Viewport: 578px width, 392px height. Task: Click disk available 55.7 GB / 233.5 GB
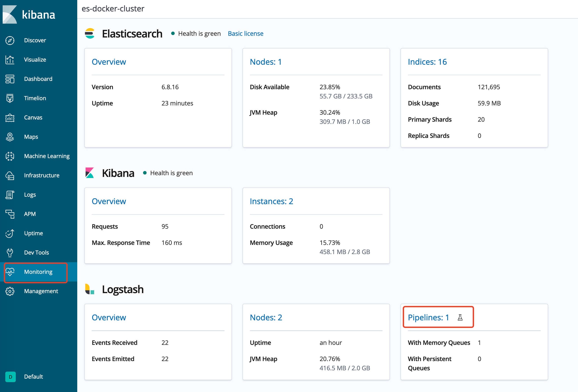point(346,96)
